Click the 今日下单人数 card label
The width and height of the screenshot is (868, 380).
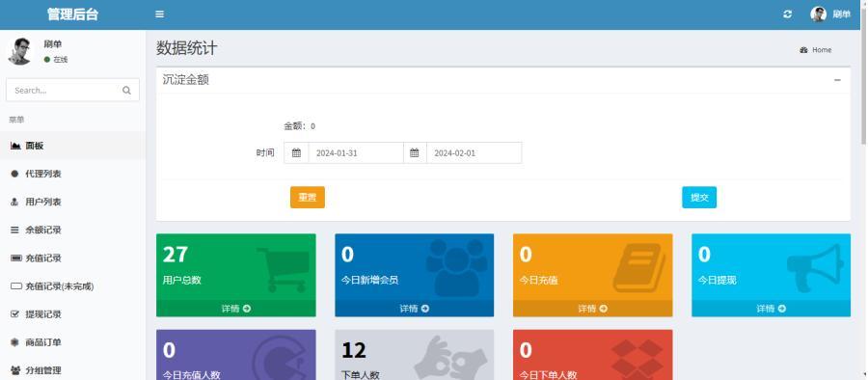click(x=548, y=375)
